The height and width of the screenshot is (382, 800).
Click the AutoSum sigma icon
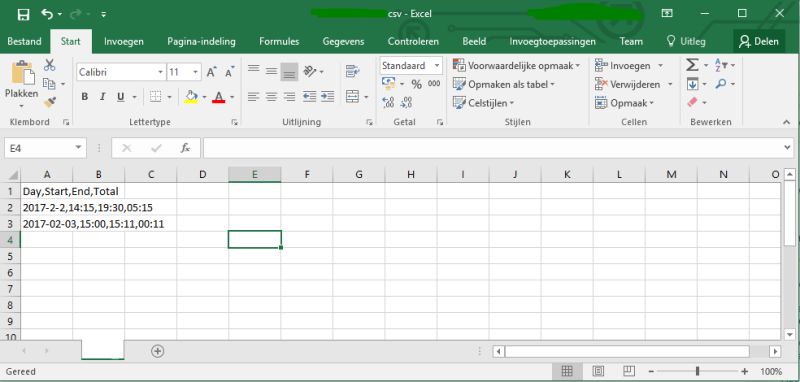click(x=692, y=65)
